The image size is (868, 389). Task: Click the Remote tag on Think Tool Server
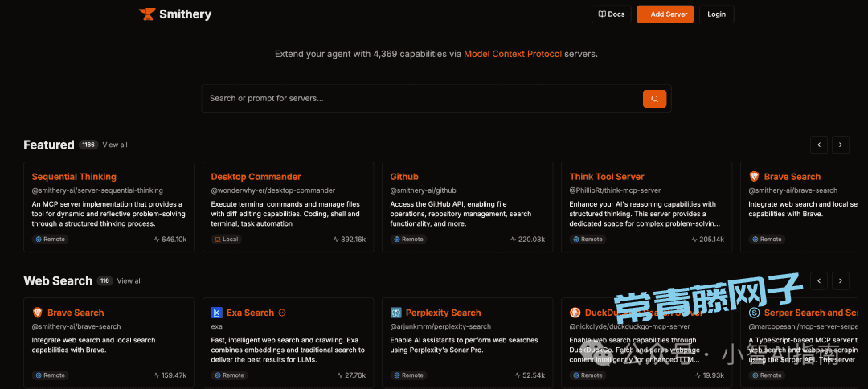588,240
